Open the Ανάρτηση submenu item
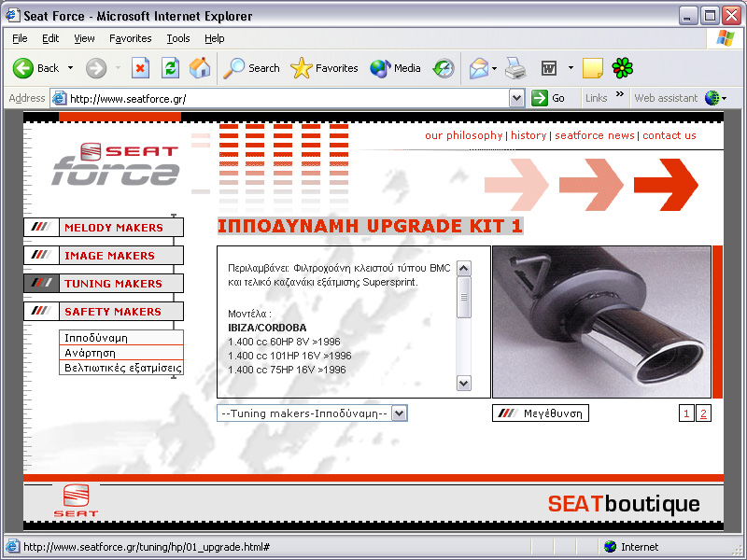This screenshot has height=560, width=747. (121, 353)
